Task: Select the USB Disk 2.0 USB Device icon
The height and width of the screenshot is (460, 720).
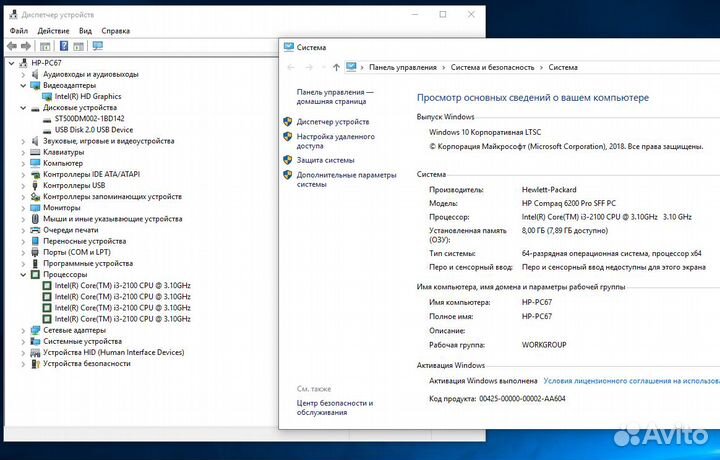Action: pyautogui.click(x=47, y=130)
